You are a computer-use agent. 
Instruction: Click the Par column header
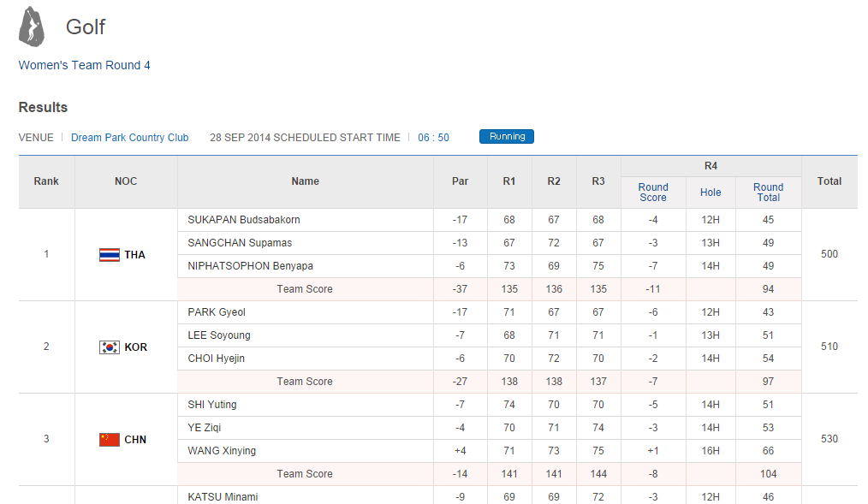tap(460, 181)
